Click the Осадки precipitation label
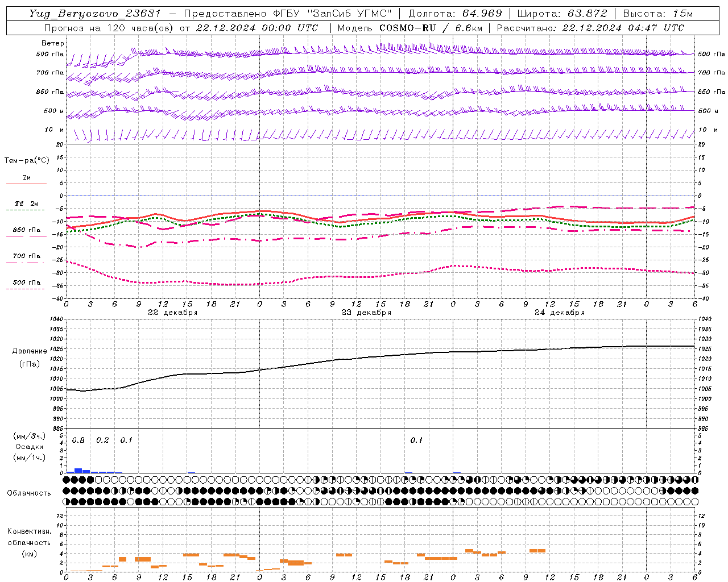The image size is (728, 582). click(30, 447)
